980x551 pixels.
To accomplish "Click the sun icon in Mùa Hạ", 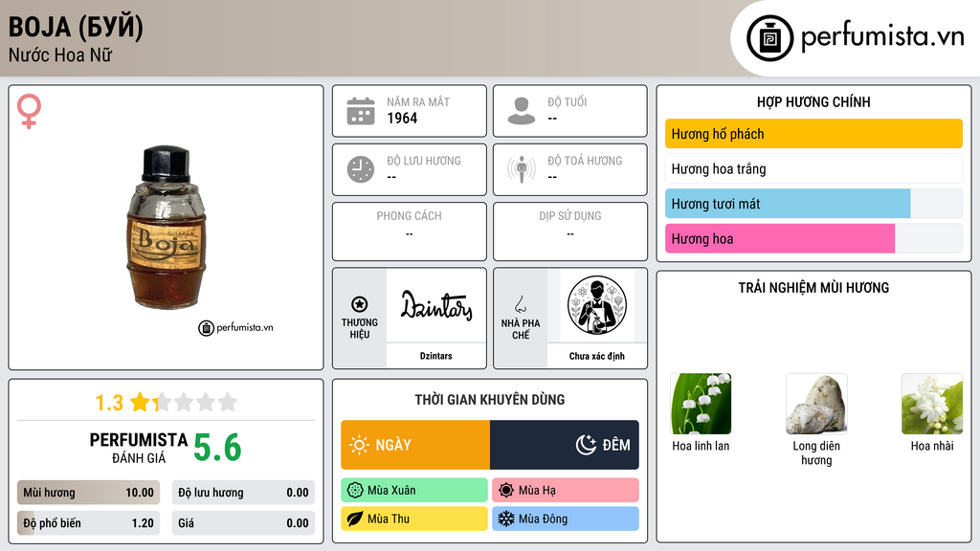I will (506, 491).
